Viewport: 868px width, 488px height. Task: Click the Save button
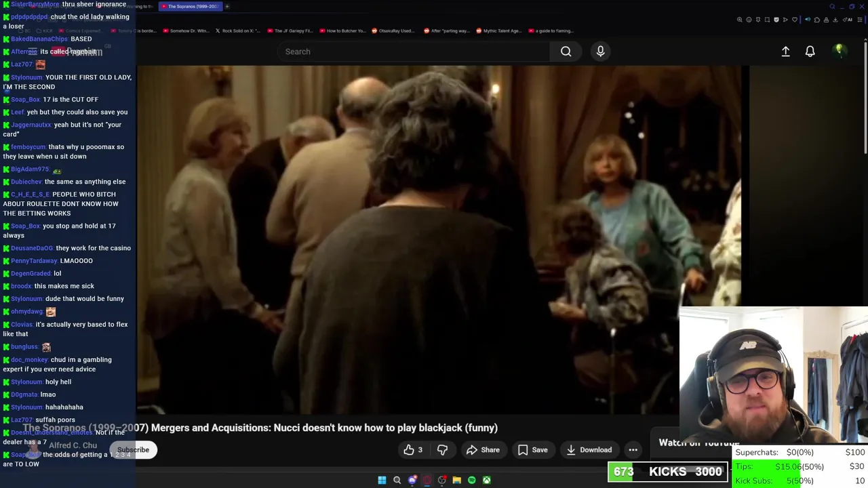pyautogui.click(x=532, y=449)
